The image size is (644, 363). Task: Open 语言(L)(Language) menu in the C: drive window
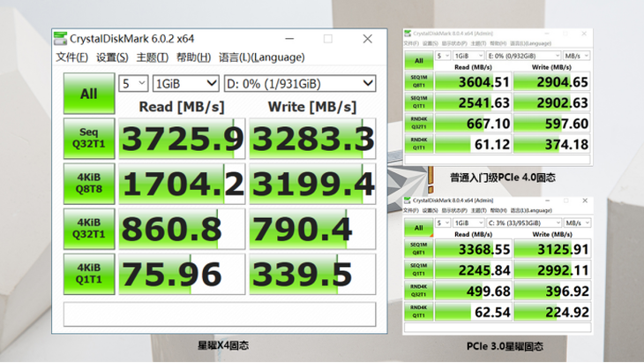point(531,210)
